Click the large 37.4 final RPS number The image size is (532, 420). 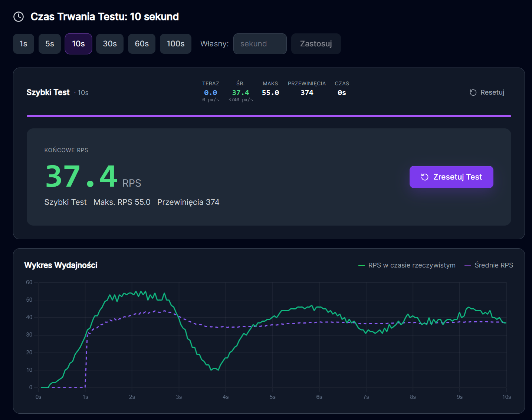pos(82,177)
